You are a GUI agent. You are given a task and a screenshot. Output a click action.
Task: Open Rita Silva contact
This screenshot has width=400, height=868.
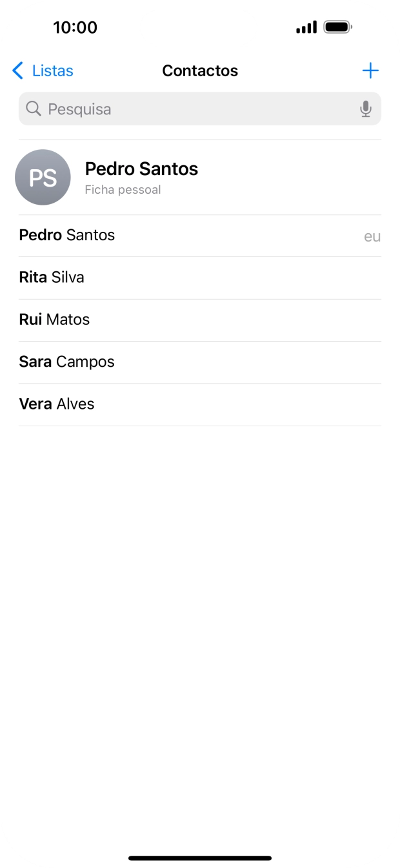coord(52,277)
